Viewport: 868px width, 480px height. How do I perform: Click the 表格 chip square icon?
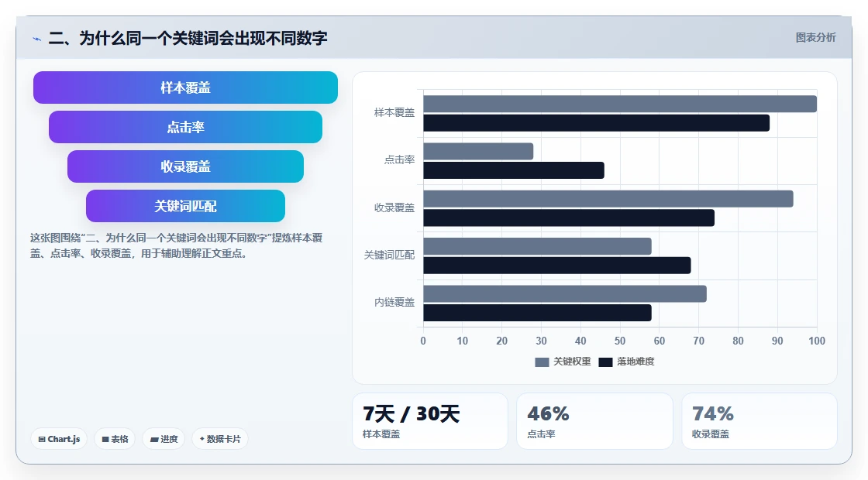pos(105,440)
